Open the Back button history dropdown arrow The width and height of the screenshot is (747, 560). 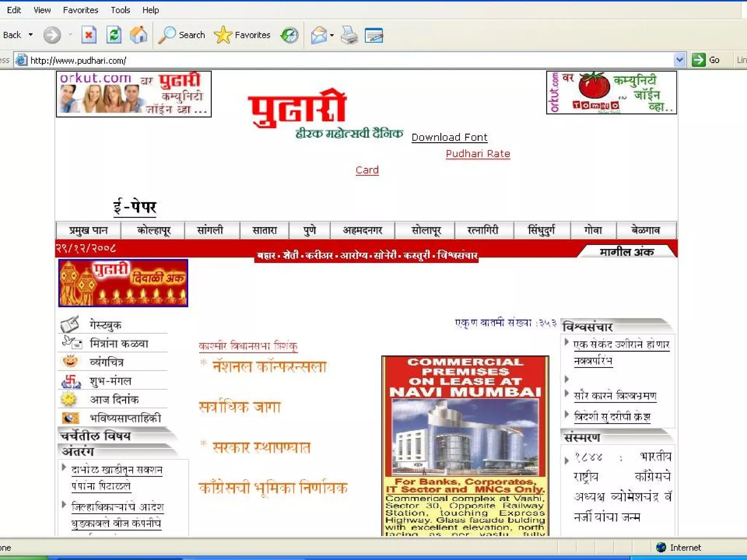(x=31, y=35)
